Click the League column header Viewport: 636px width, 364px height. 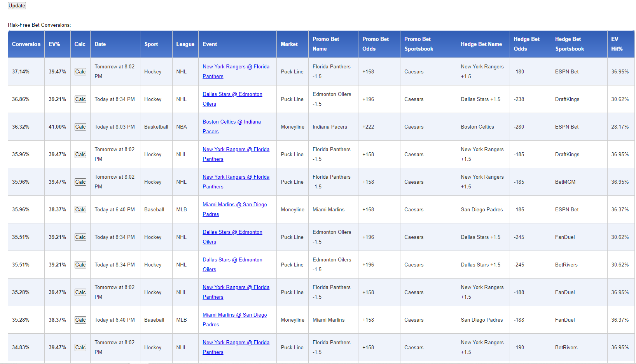(185, 44)
